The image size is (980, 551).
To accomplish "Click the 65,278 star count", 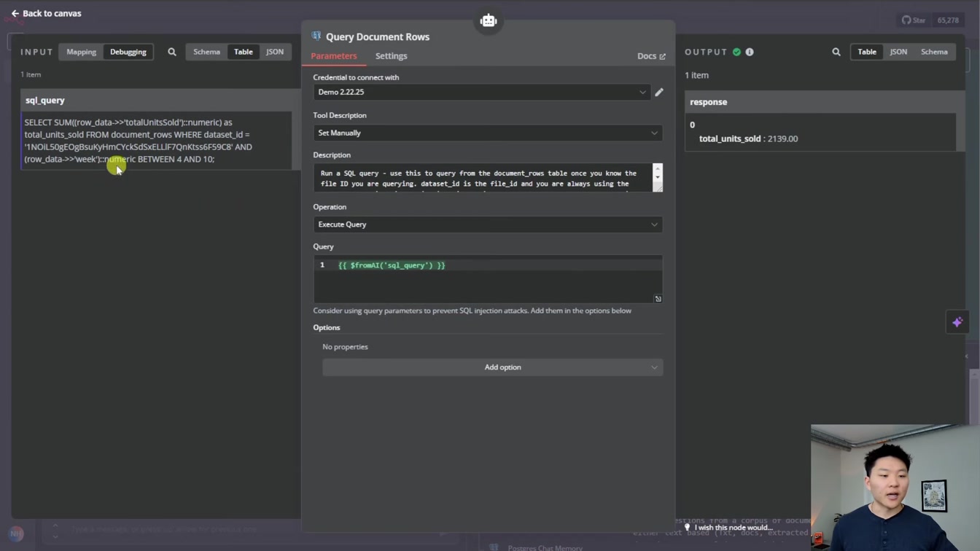I will pyautogui.click(x=948, y=20).
